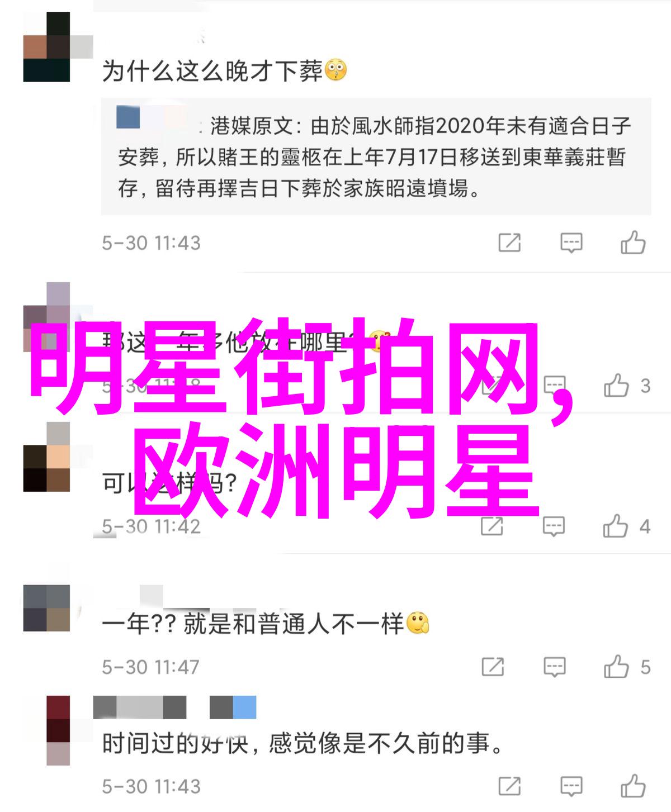Reply to the 一年?? comment
Screen dimensions: 671x812
(554, 666)
